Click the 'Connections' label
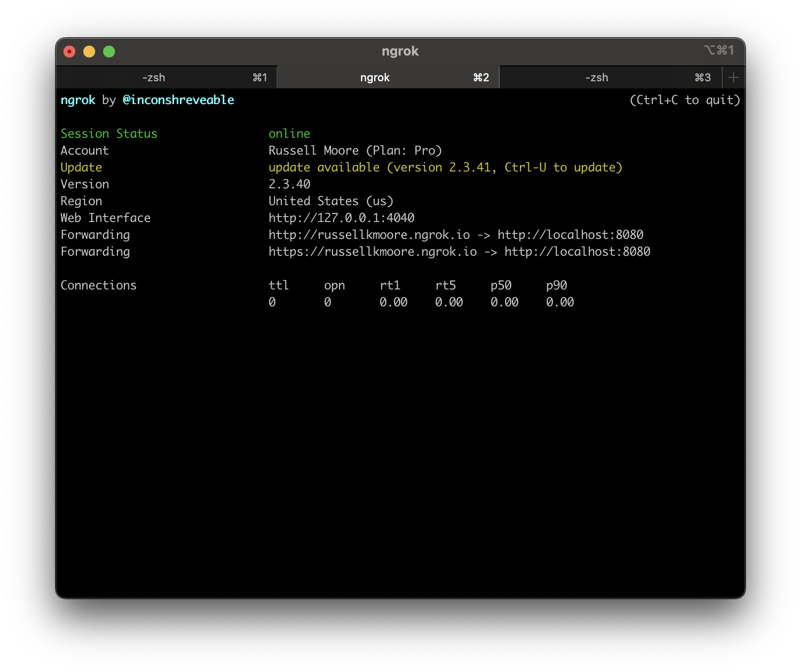This screenshot has height=672, width=801. pyautogui.click(x=99, y=285)
